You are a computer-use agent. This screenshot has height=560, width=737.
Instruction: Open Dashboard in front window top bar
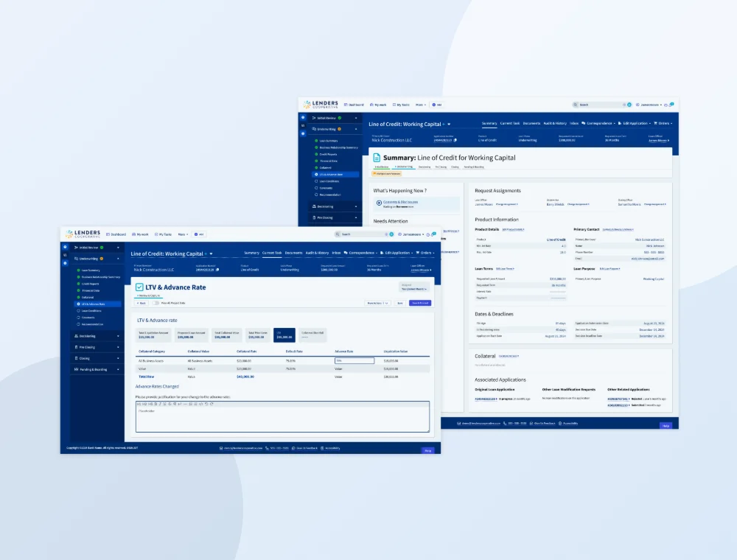click(116, 234)
